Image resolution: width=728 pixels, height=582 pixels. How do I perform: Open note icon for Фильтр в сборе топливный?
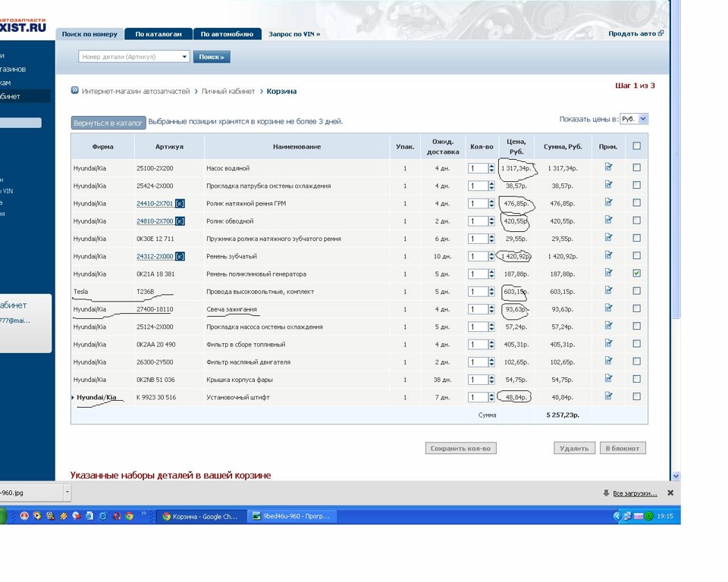[x=608, y=343]
